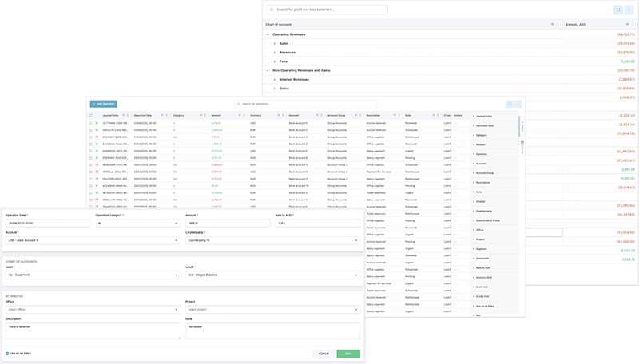Check the seventh operations row checkbox
Viewport: 639px width, 364px height.
coord(91,165)
